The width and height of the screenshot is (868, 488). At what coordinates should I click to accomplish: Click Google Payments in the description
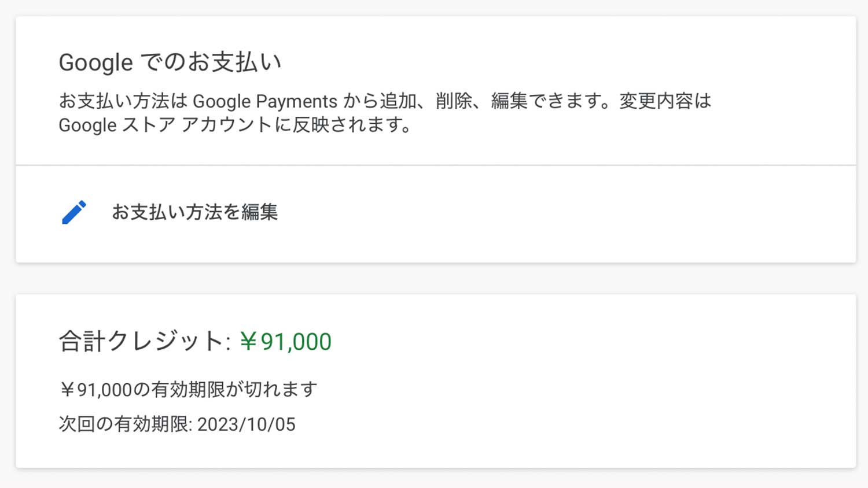264,101
